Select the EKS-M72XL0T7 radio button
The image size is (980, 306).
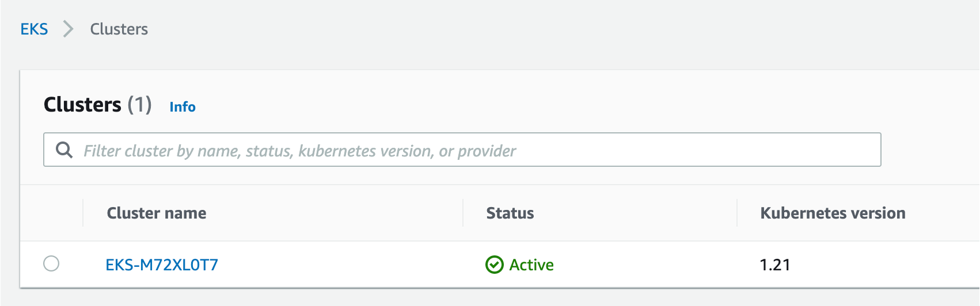(51, 264)
